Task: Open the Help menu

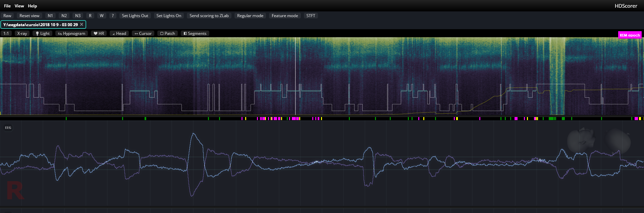Action: coord(33,6)
